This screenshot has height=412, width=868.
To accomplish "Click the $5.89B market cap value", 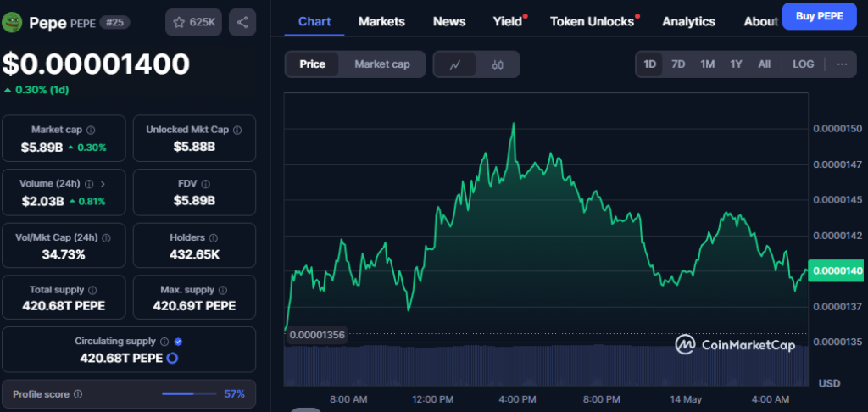I will click(42, 148).
